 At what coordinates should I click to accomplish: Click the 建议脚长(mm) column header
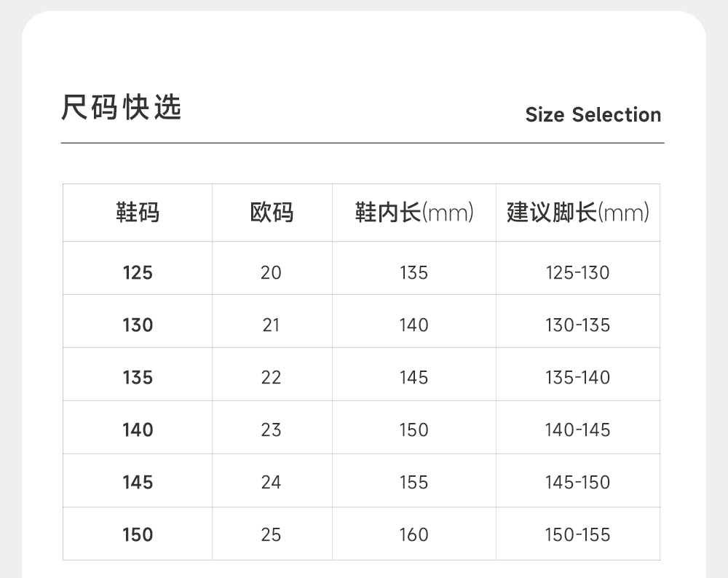[x=578, y=213]
